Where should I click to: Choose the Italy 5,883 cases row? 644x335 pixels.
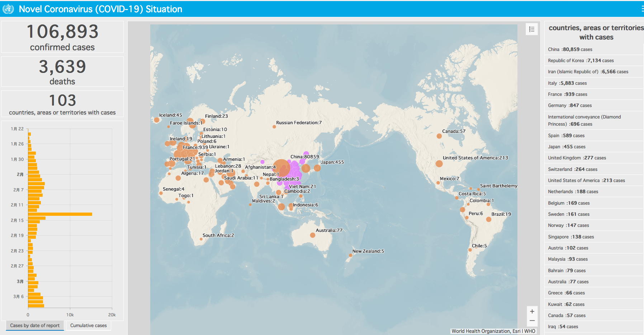click(x=594, y=83)
